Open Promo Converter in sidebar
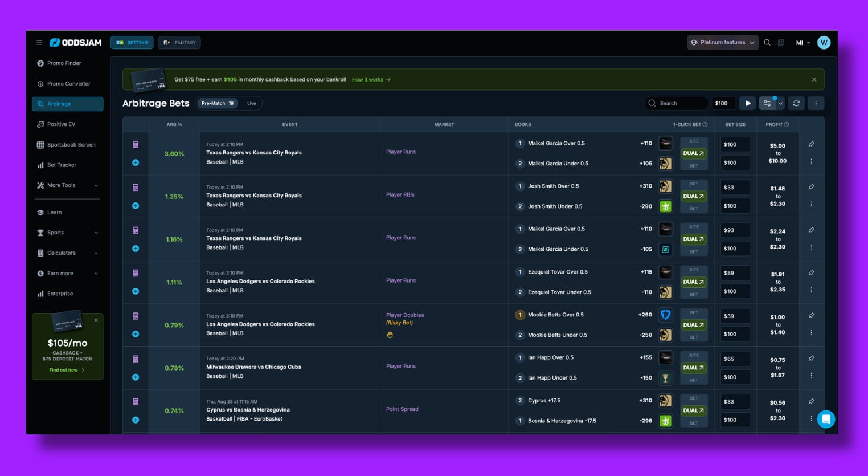The width and height of the screenshot is (868, 476). tap(67, 84)
